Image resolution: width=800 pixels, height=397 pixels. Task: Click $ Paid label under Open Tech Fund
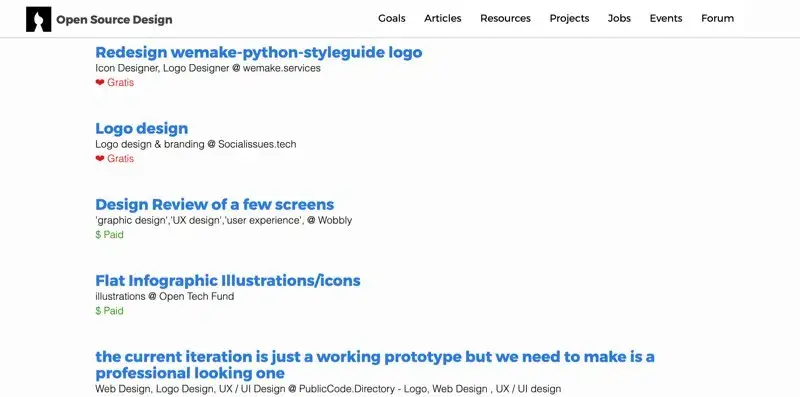[109, 311]
